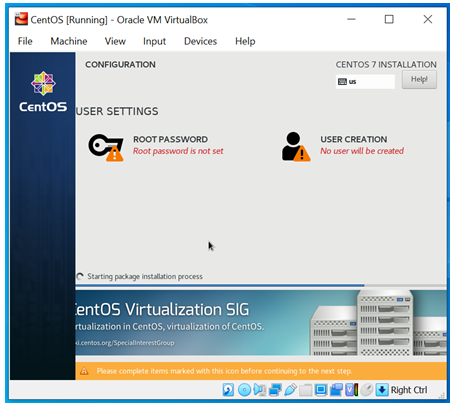Click the optical disc drive indicator

[x=244, y=390]
